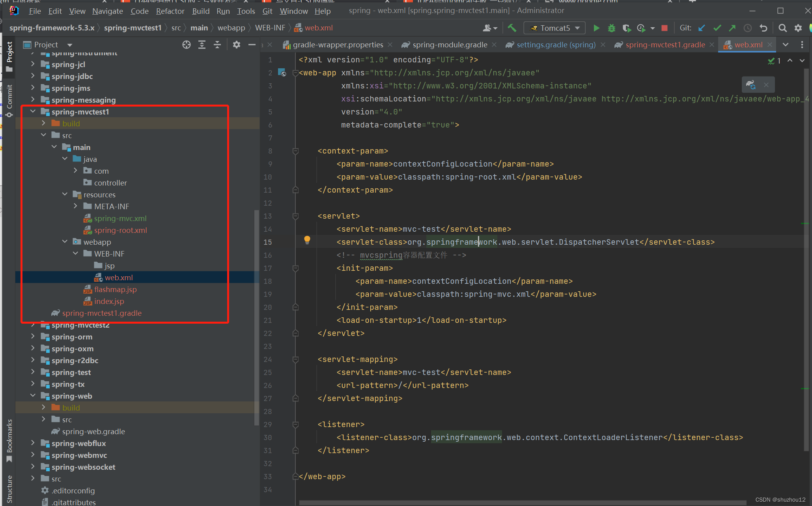Image resolution: width=812 pixels, height=506 pixels.
Task: Go to previous highlighted problem arrow
Action: point(790,60)
